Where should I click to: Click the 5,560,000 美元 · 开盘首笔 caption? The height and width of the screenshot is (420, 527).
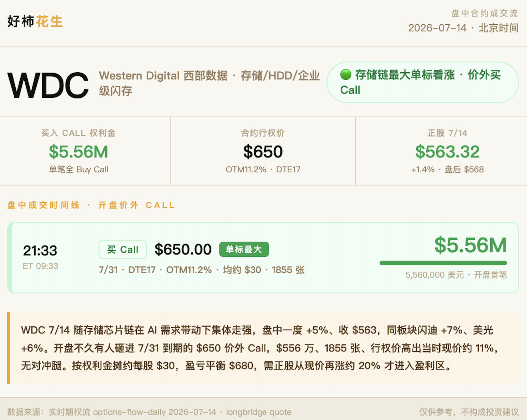pyautogui.click(x=456, y=275)
